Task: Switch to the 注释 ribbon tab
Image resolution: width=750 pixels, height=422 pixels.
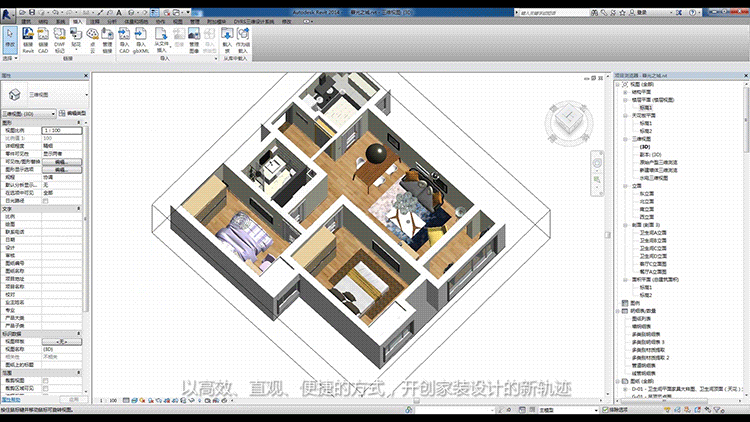Action: point(94,19)
